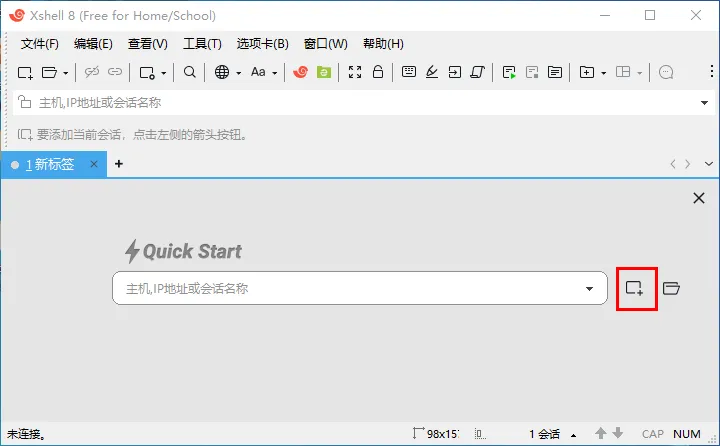Open the 工具(T) menu
The width and height of the screenshot is (720, 446).
202,44
